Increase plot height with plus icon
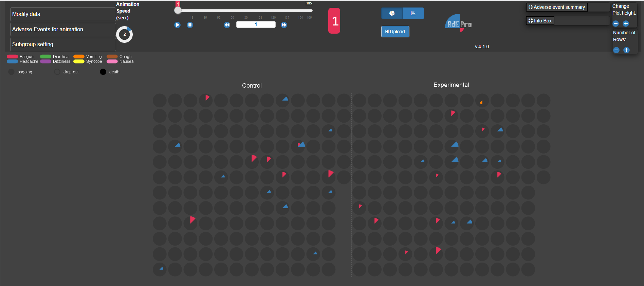 tap(626, 24)
